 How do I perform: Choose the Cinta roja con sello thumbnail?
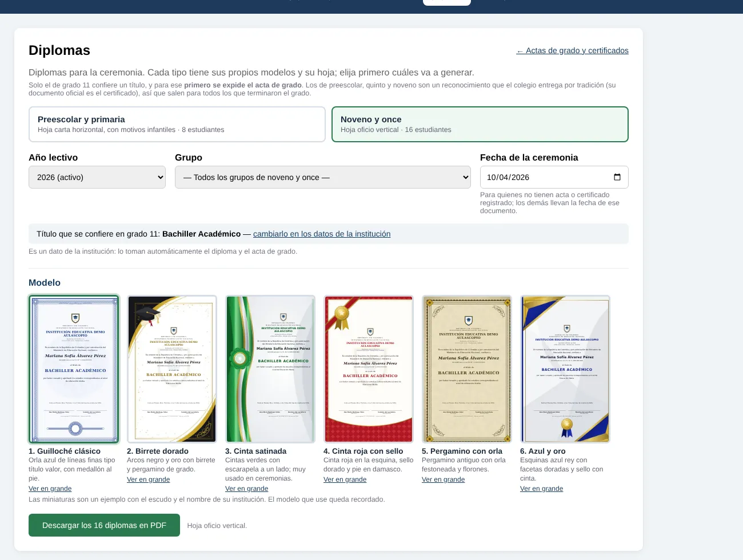click(x=369, y=369)
